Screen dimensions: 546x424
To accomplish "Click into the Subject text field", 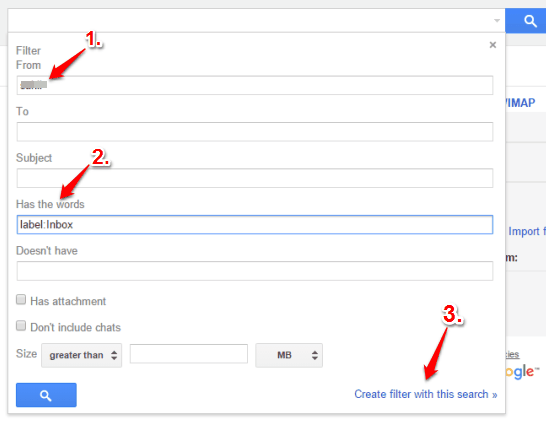I will click(x=255, y=178).
